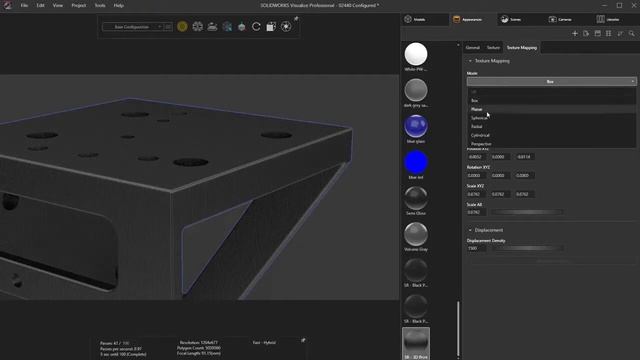Screen dimensions: 640x360
Task: Click the magnifier search icon
Action: click(x=631, y=33)
